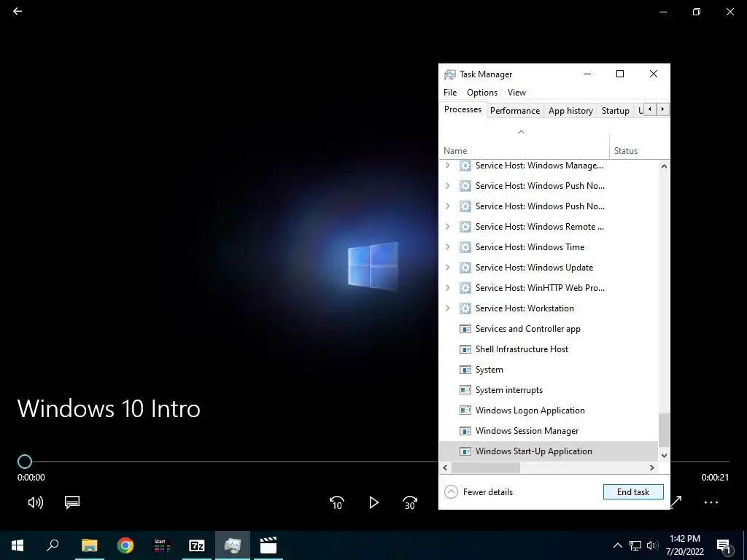Image resolution: width=747 pixels, height=560 pixels.
Task: Select the Windows Logon Application process
Action: point(549,410)
